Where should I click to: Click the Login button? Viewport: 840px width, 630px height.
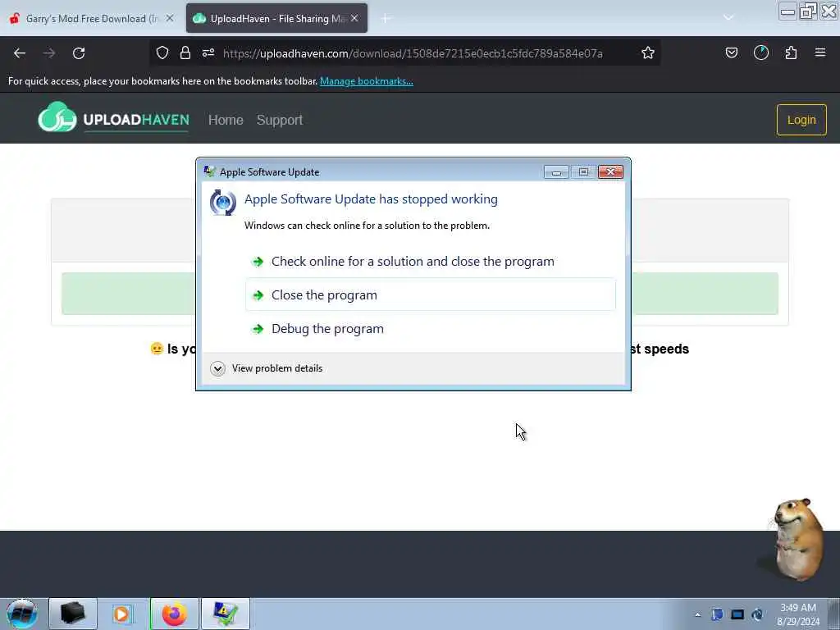801,120
